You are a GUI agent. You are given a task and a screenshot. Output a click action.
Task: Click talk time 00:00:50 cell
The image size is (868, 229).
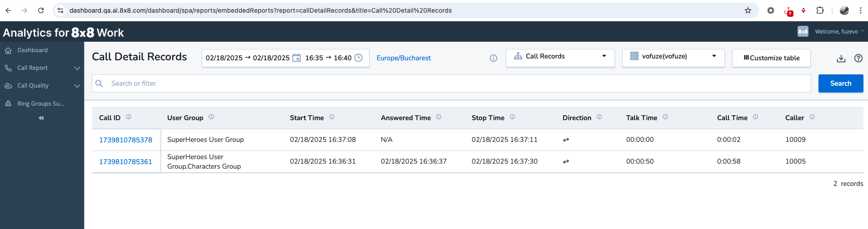point(640,161)
